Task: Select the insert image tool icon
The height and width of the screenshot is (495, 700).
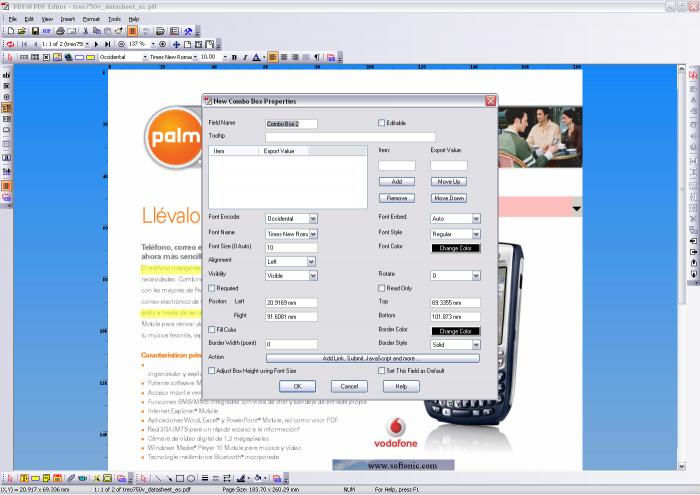Action: (x=57, y=57)
